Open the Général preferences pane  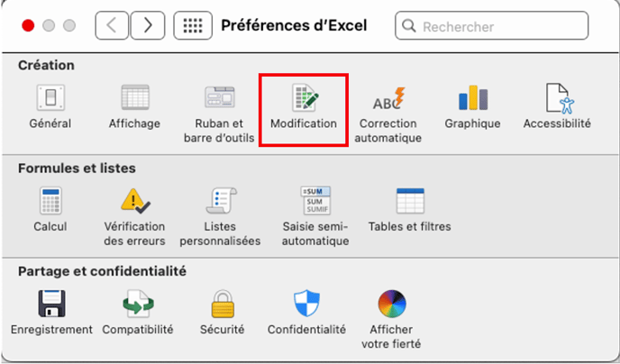[49, 97]
